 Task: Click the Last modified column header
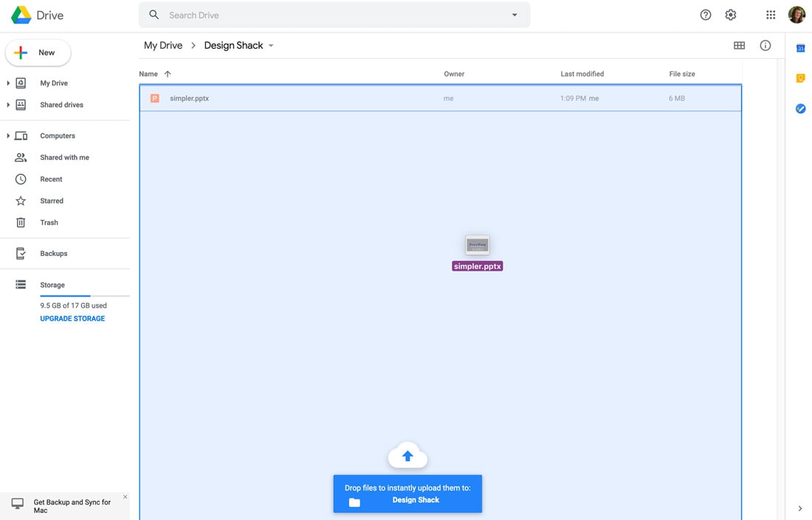tap(582, 74)
